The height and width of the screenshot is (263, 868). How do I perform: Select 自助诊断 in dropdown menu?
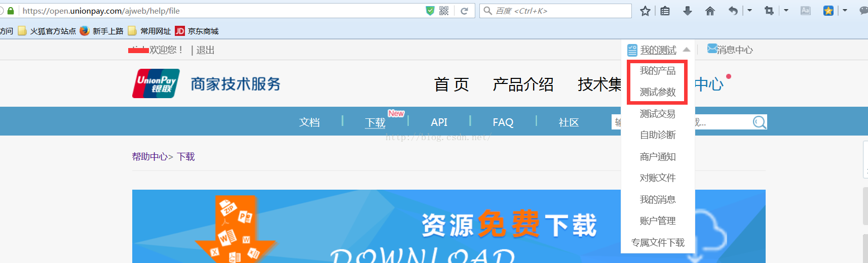658,135
